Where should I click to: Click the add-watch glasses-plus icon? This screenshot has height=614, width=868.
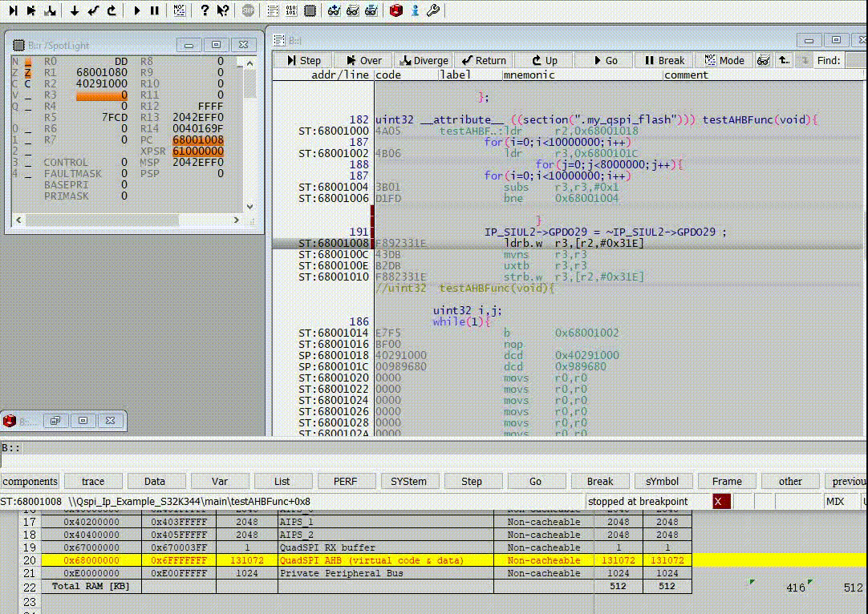pos(334,10)
